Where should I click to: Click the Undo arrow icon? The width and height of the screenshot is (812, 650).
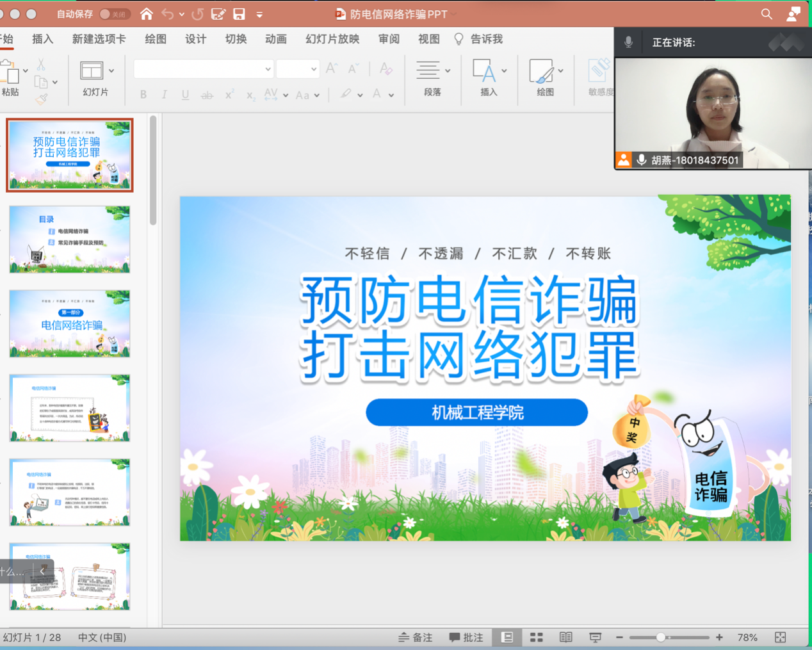pyautogui.click(x=168, y=13)
